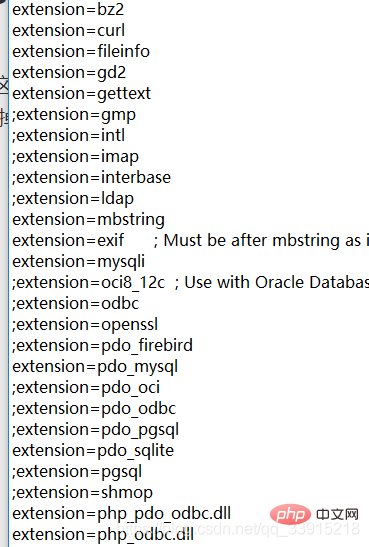This screenshot has height=547, width=369.
Task: Click the extension=mysqli line
Action: (x=78, y=262)
